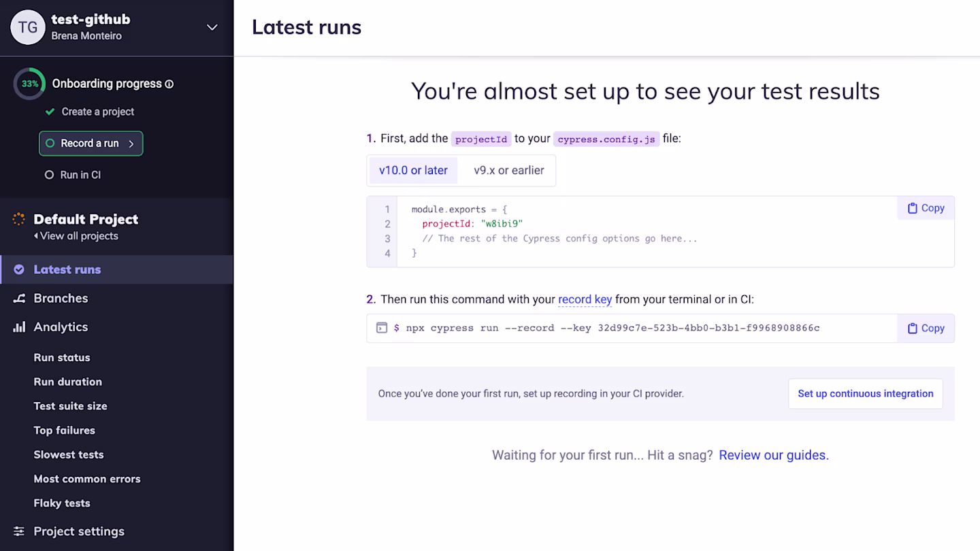Image resolution: width=980 pixels, height=551 pixels.
Task: Expand the test-github organization dropdown chevron
Action: (x=212, y=27)
